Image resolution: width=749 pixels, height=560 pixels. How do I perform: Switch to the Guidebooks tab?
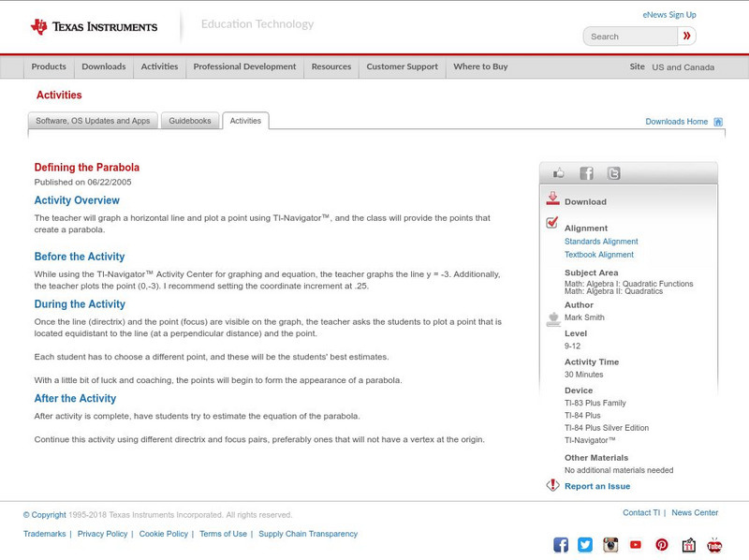tap(190, 121)
